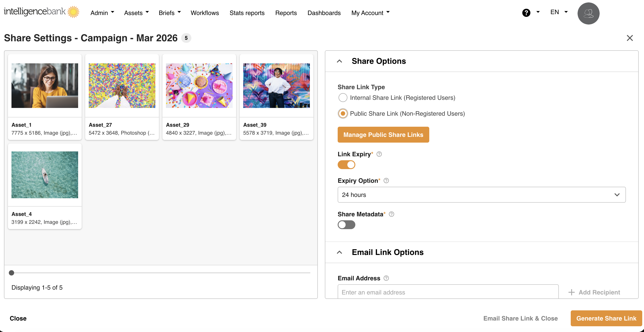The width and height of the screenshot is (644, 332).
Task: Click the IntelligenceBank sun logo
Action: (73, 12)
